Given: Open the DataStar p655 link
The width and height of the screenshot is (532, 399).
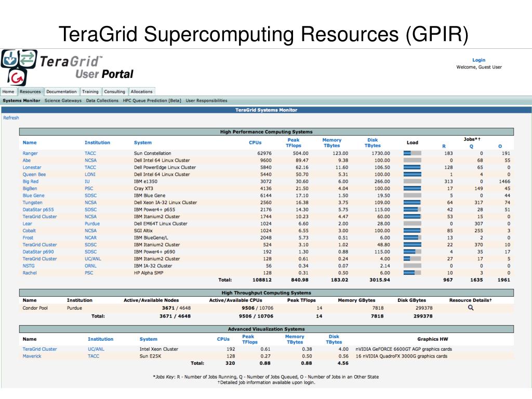Looking at the screenshot, I should coord(38,210).
